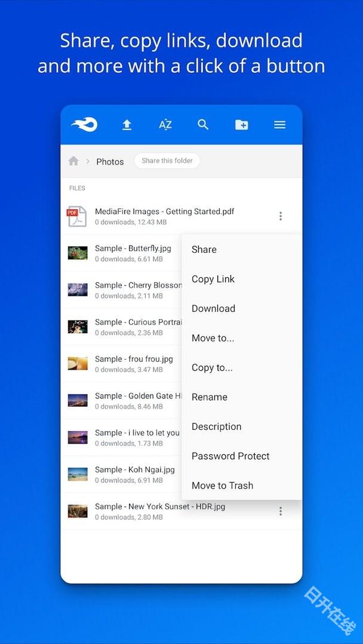Select Sample - i live to let you name
Image resolution: width=363 pixels, height=644 pixels.
coord(137,434)
